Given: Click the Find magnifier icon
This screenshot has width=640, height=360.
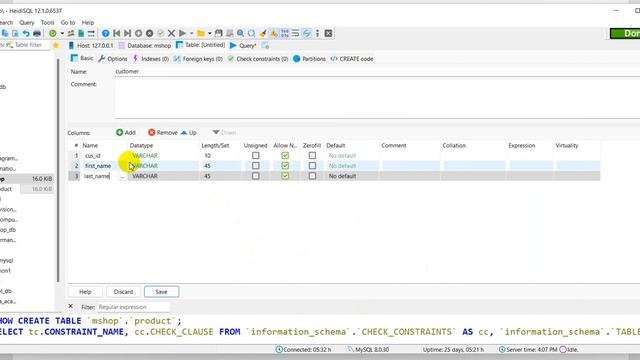Looking at the screenshot, I should click(240, 33).
